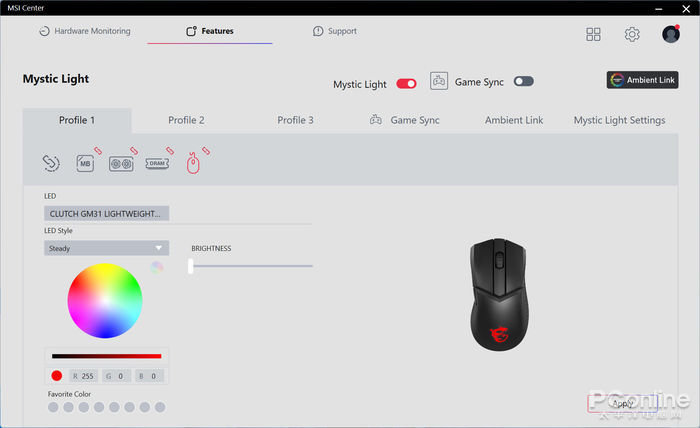
Task: Select the Profile 2 tab
Action: tap(186, 121)
